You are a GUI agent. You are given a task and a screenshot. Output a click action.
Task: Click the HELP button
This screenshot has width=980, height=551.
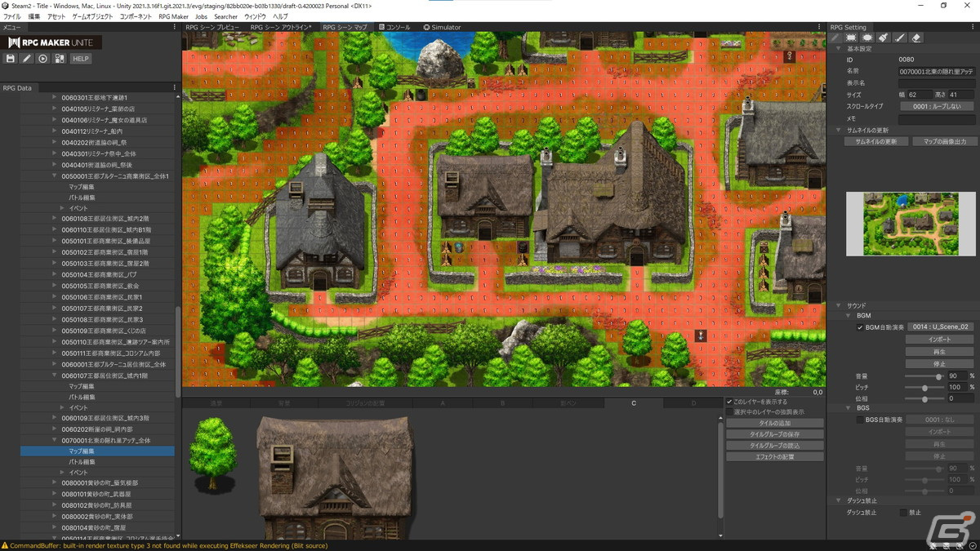point(80,59)
